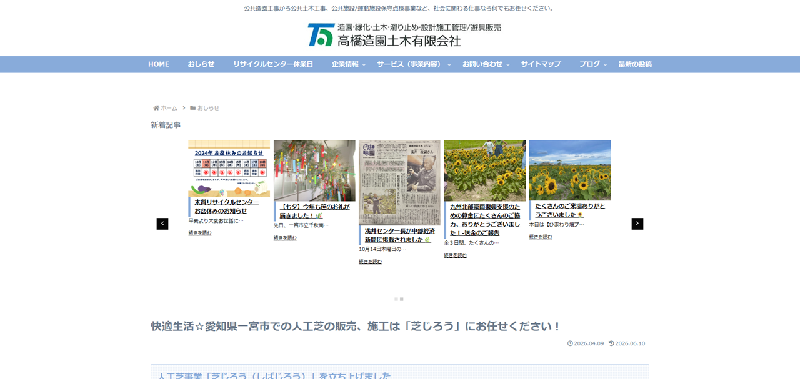Open the sunflower field with children thumbnail
The image size is (800, 379).
[485, 170]
